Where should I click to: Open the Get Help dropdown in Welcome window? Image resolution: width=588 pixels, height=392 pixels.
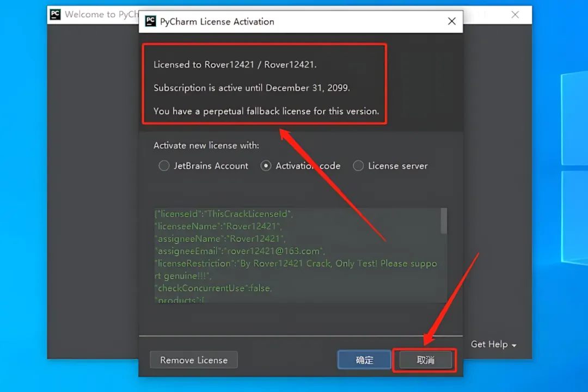(x=493, y=344)
